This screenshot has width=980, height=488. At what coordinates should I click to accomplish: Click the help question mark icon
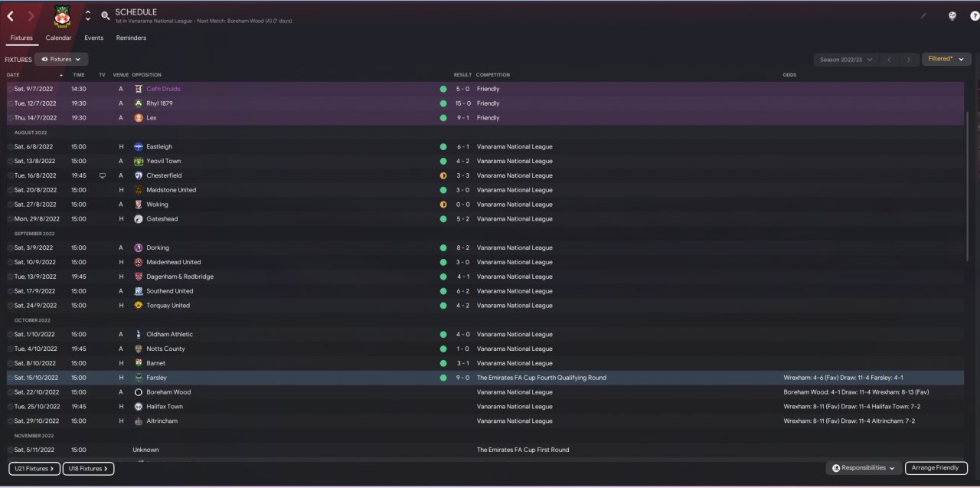[974, 16]
